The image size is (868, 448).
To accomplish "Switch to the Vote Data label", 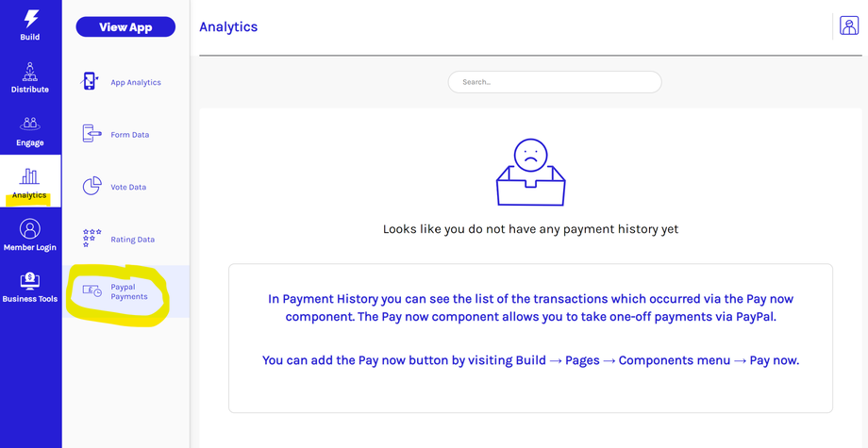I will pyautogui.click(x=128, y=188).
